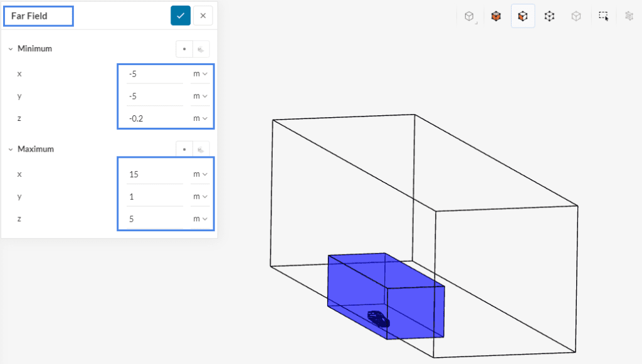Viewport: 642px width, 364px height.
Task: Open the unit dropdown for Maximum z
Action: click(201, 218)
